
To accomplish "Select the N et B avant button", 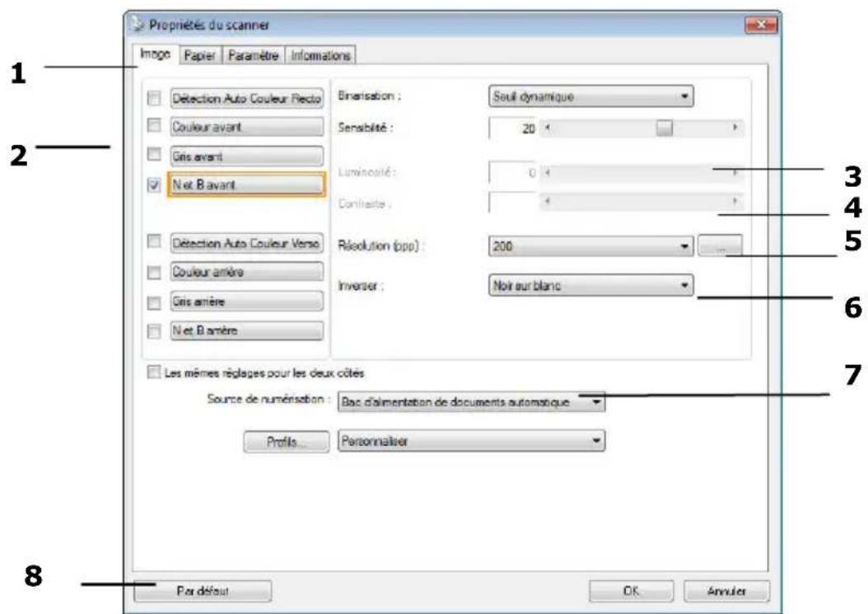I will (x=246, y=184).
